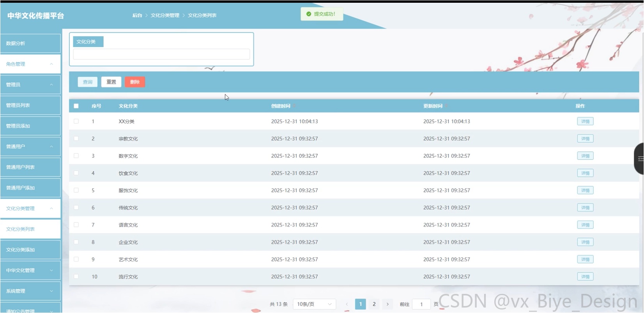Collapse the 角色管理 sidebar section
This screenshot has width=644, height=313.
(x=30, y=64)
